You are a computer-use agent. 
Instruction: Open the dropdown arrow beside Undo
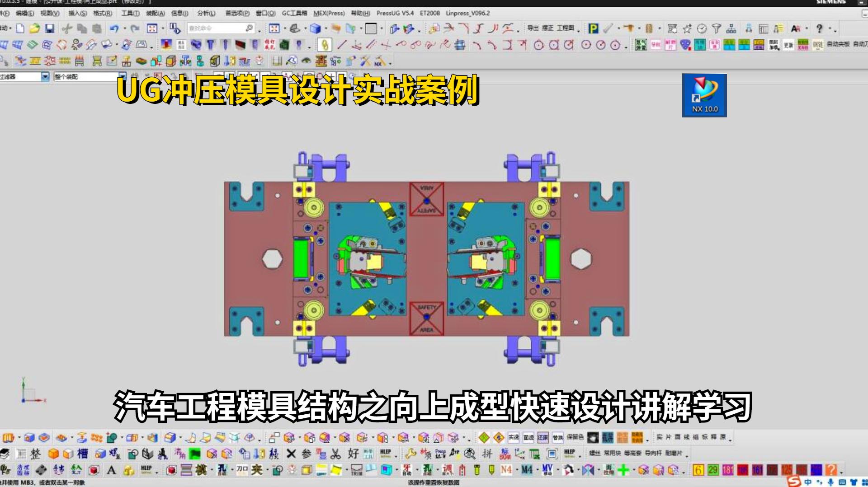tap(124, 29)
